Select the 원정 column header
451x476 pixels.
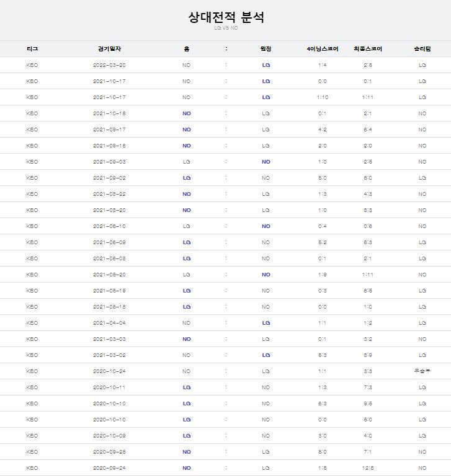tap(266, 49)
